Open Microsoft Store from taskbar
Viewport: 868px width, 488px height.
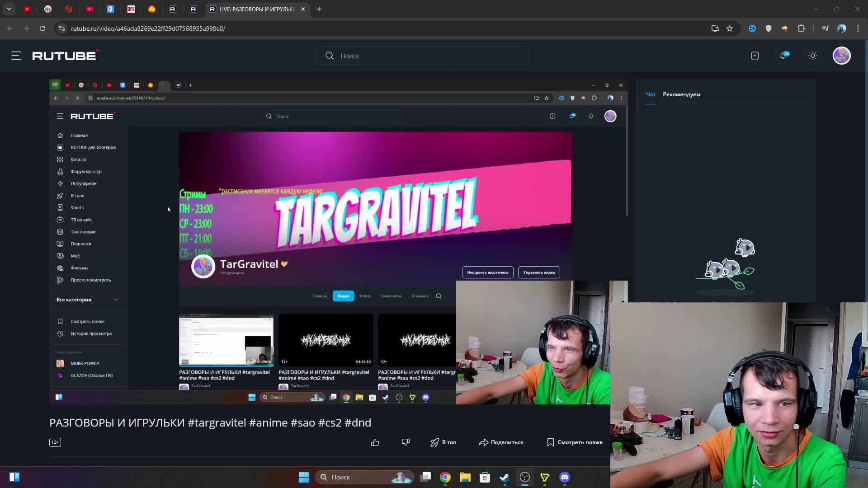click(x=485, y=477)
